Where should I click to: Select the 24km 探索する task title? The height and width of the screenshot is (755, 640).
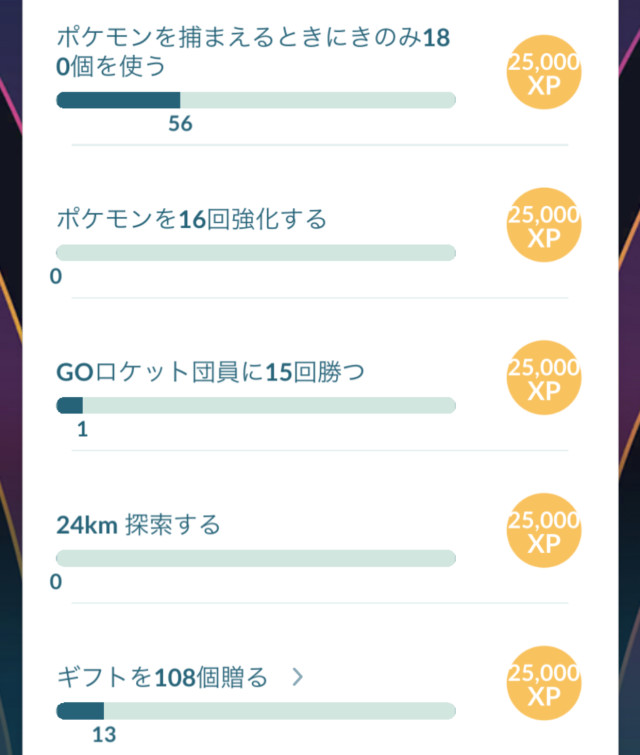point(138,524)
